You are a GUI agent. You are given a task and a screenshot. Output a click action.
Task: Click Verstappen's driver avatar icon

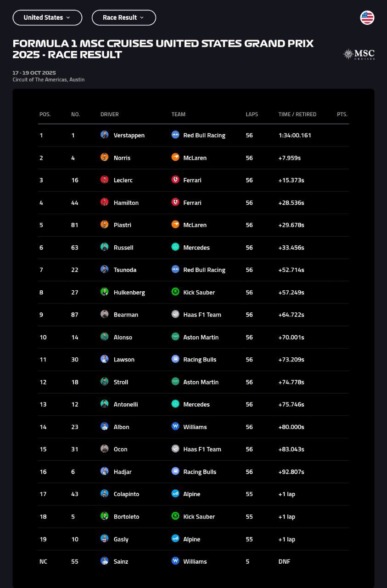click(105, 135)
